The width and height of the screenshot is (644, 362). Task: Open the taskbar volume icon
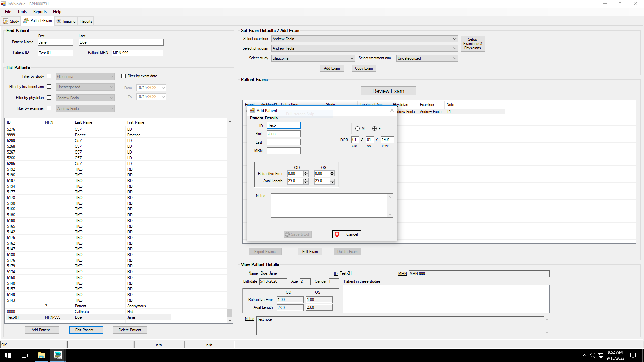[x=592, y=355]
